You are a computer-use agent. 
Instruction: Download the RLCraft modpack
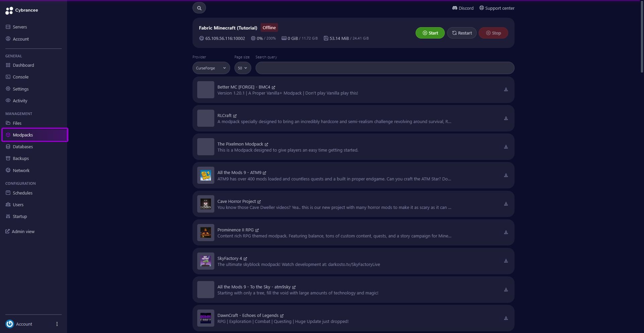coord(506,118)
